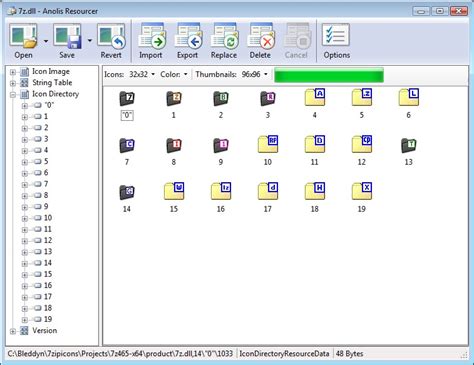Image resolution: width=474 pixels, height=365 pixels.
Task: Select folder icon 11 with D badge
Action: (315, 144)
